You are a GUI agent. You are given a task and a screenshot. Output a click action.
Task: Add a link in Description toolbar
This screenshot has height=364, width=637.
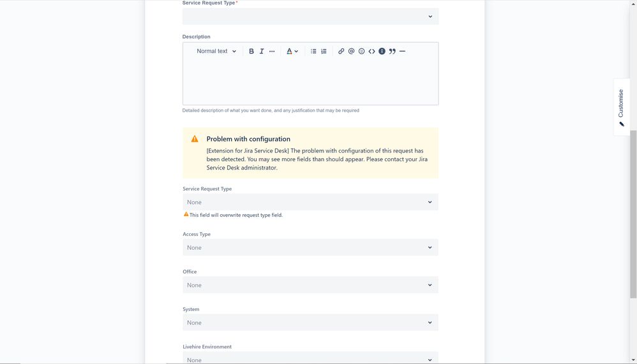pyautogui.click(x=341, y=51)
